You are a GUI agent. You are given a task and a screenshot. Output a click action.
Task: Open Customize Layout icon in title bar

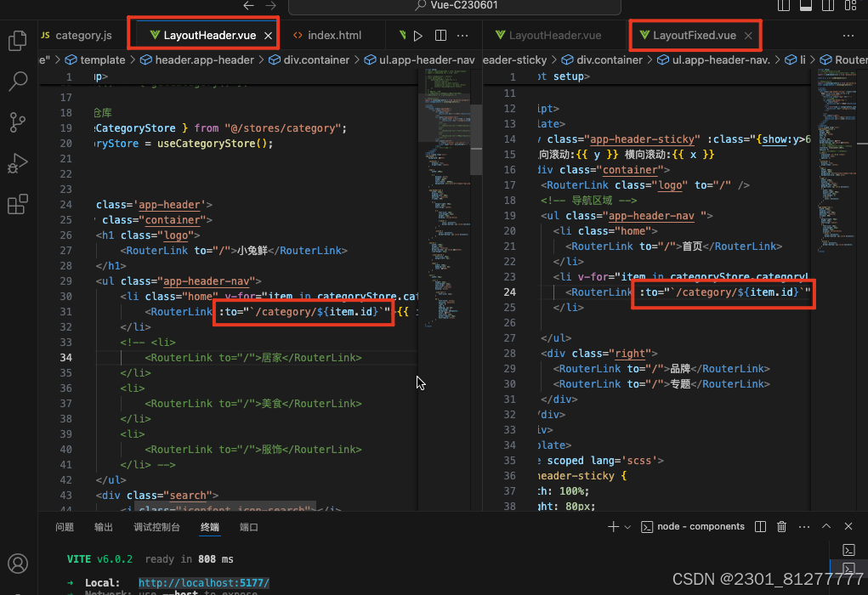coord(851,6)
